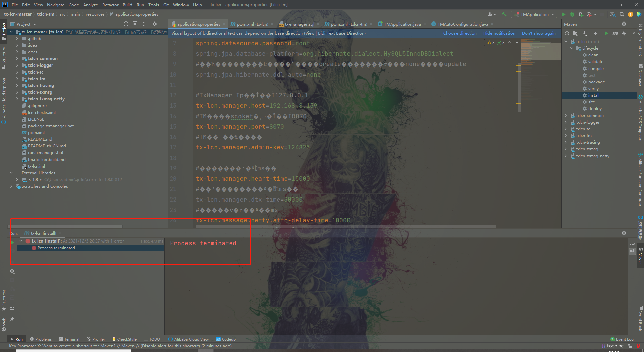Download sources and documentation in Maven panel
Screen dimensions: 644x352
[x=585, y=33]
